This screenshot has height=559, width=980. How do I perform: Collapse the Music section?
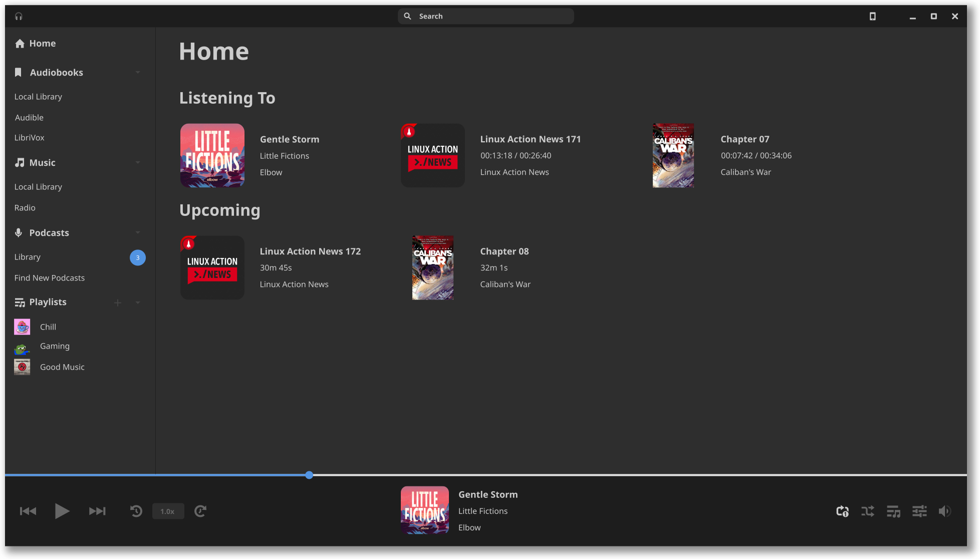point(138,163)
